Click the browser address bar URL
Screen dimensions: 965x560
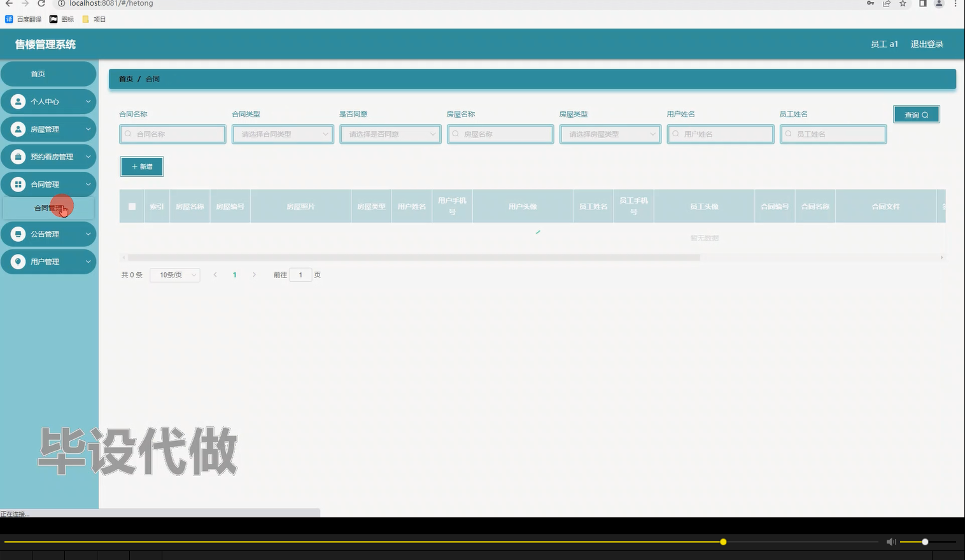[x=111, y=4]
